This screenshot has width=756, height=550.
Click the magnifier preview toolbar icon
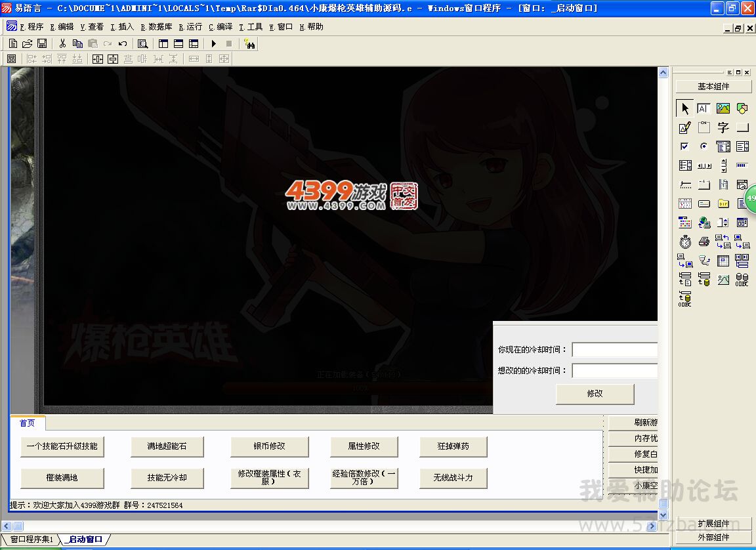pos(142,44)
